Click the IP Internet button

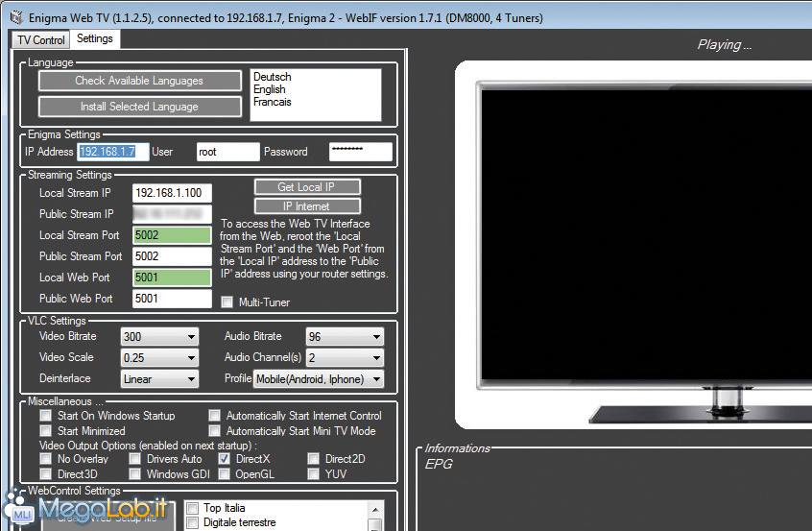(307, 206)
